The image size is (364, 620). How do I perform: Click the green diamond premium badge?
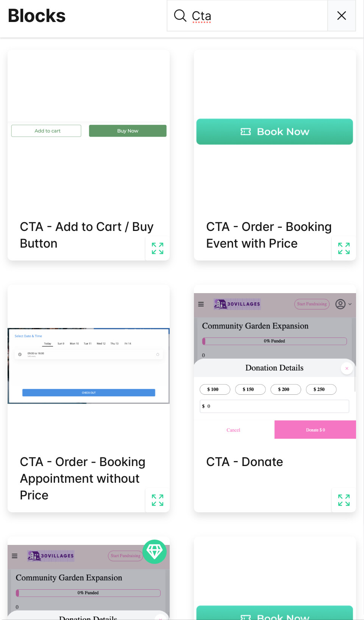[155, 551]
